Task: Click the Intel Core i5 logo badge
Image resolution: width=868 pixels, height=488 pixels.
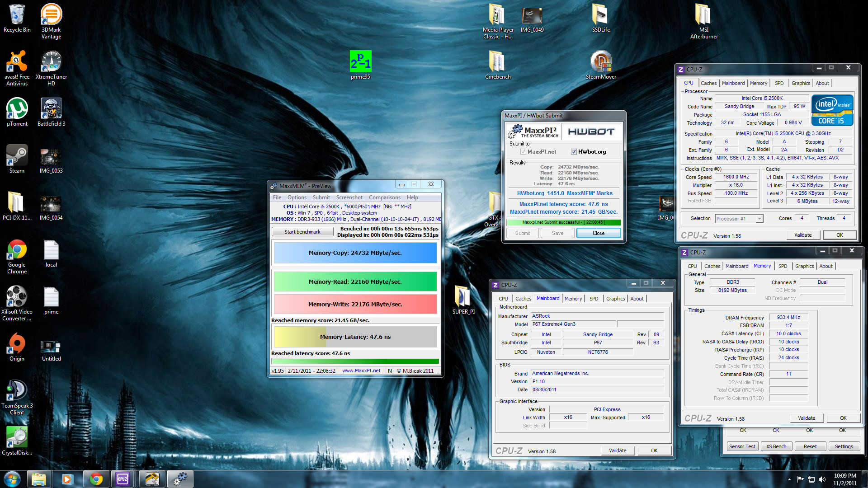Action: point(832,110)
